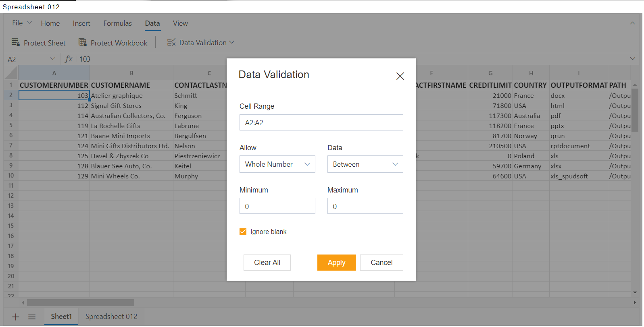Click the vertical scrollbar up arrow
Screen dimensions: 644x327
(635, 85)
